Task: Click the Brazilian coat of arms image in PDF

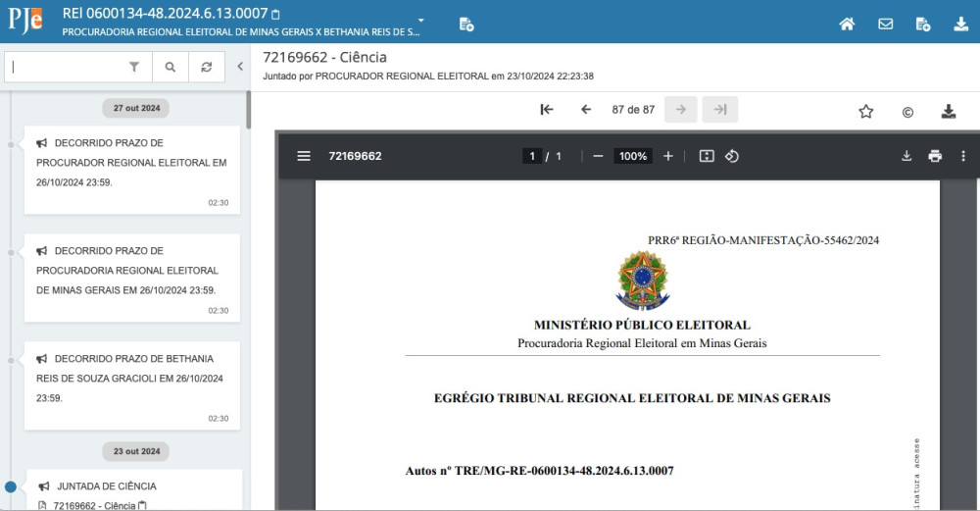Action: point(643,281)
